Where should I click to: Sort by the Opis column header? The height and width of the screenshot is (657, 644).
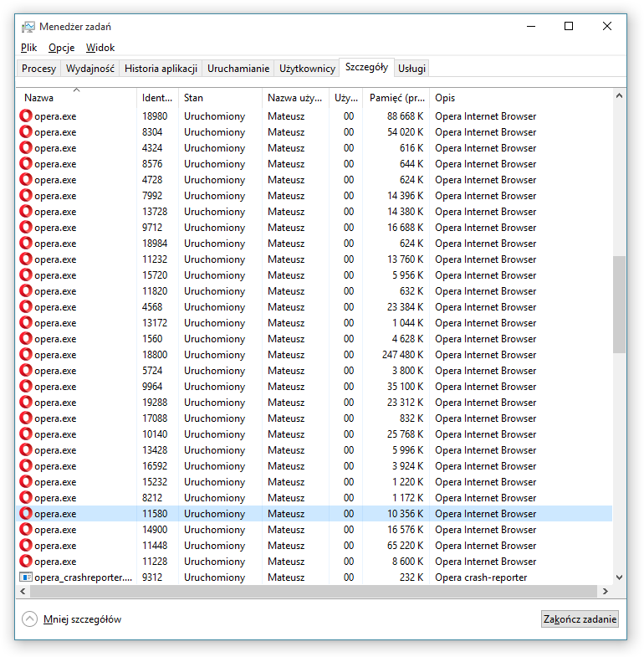[521, 98]
